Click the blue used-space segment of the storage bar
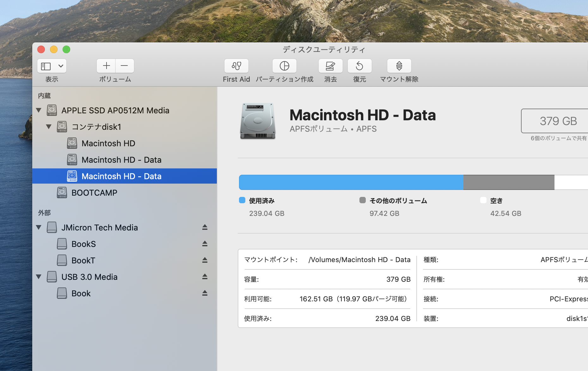Viewport: 588px width, 371px height. click(351, 182)
